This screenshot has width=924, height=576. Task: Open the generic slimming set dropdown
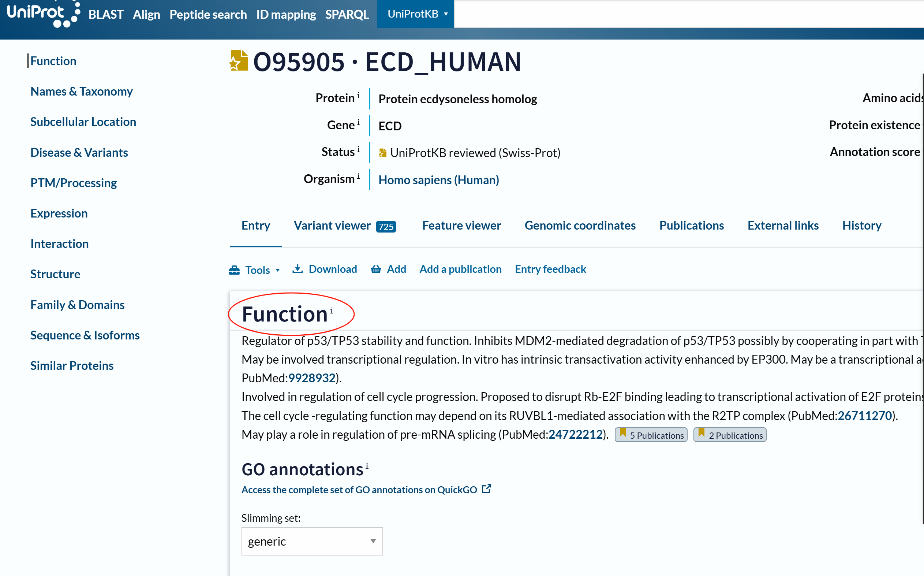coord(312,541)
